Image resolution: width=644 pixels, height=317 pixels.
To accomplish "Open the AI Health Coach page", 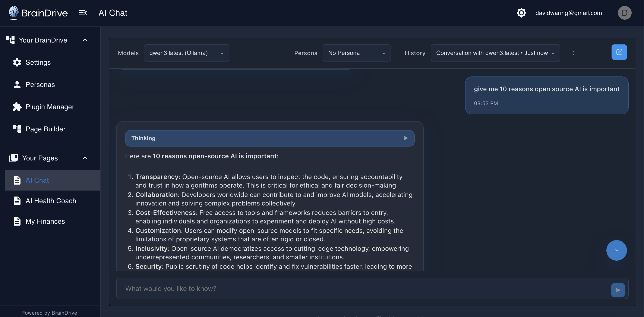I will 51,201.
